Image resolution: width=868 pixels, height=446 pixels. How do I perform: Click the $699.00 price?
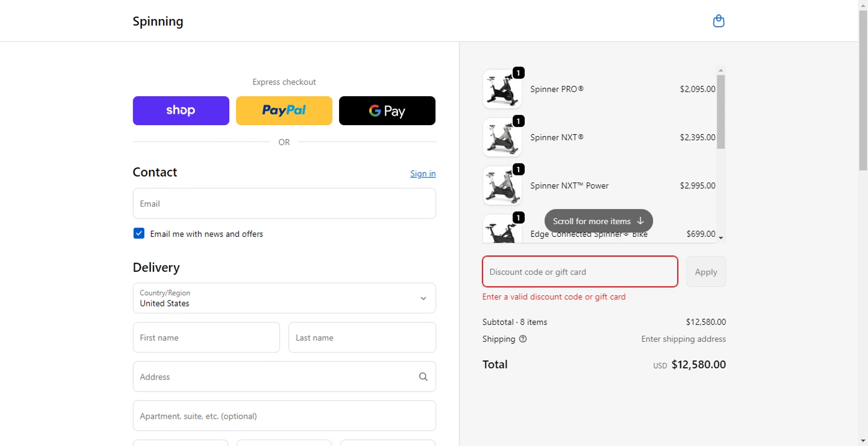click(x=701, y=234)
